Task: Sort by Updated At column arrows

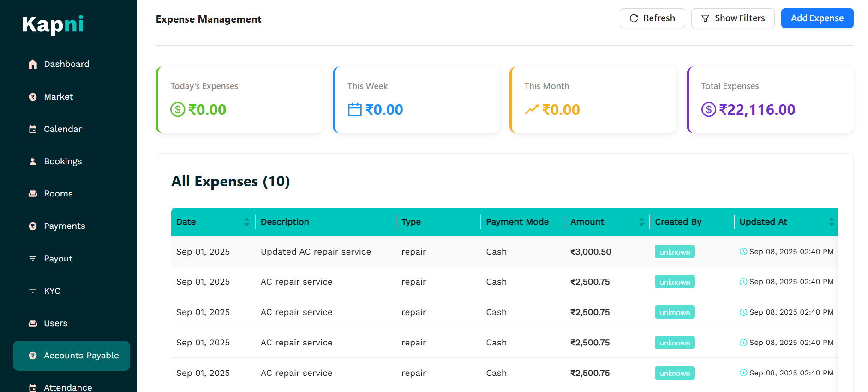Action: tap(831, 222)
